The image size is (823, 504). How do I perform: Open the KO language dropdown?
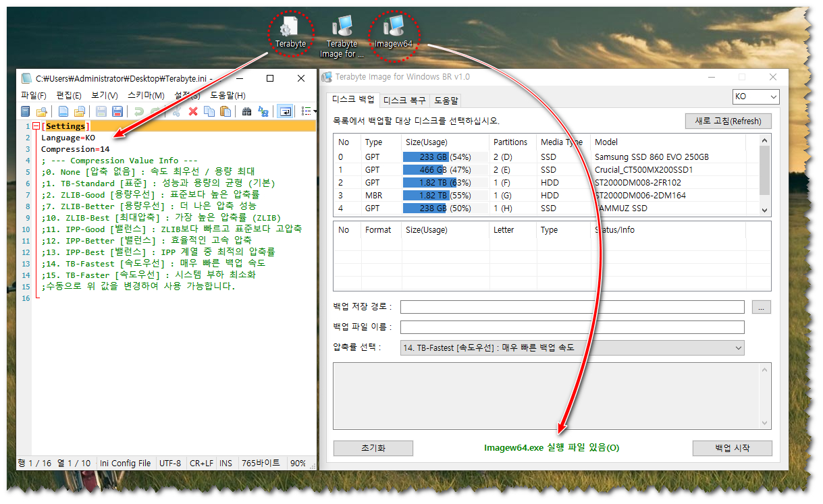coord(755,96)
